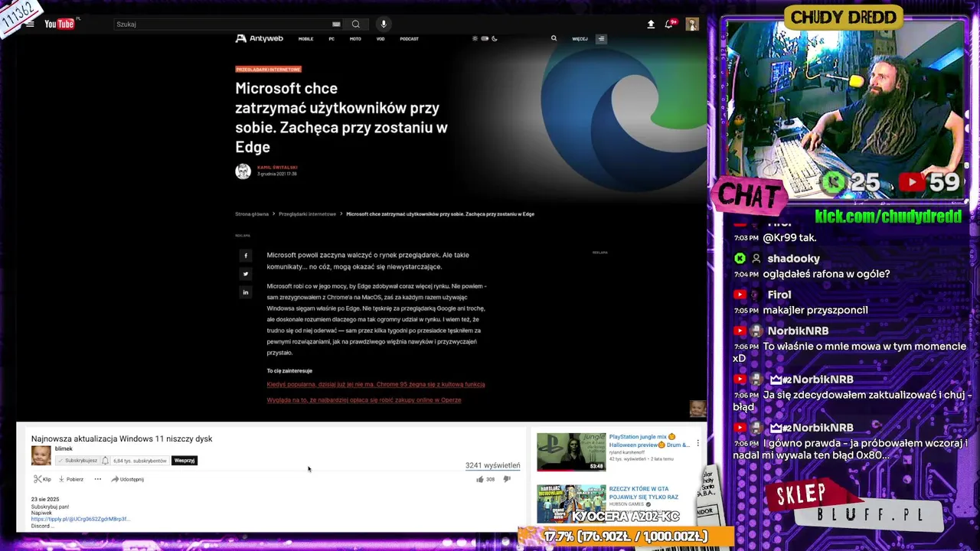Click the Udostępnij share button
The height and width of the screenshot is (551, 980).
(x=127, y=479)
